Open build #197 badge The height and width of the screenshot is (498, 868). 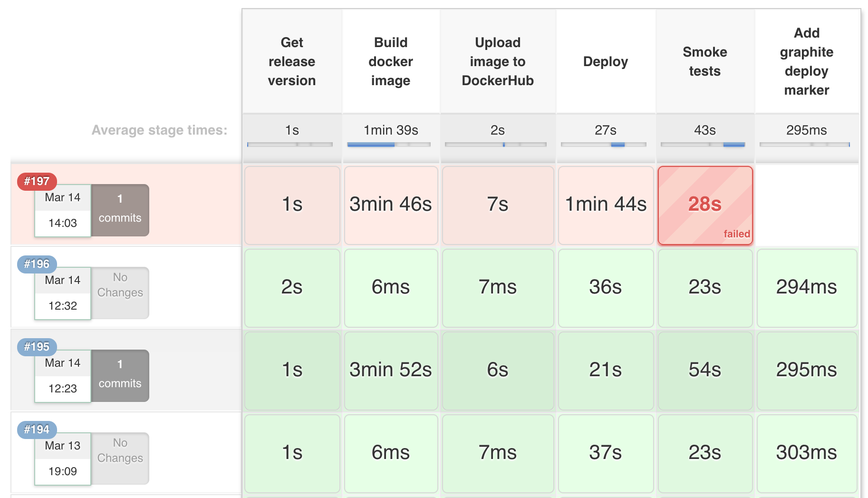[x=37, y=181]
